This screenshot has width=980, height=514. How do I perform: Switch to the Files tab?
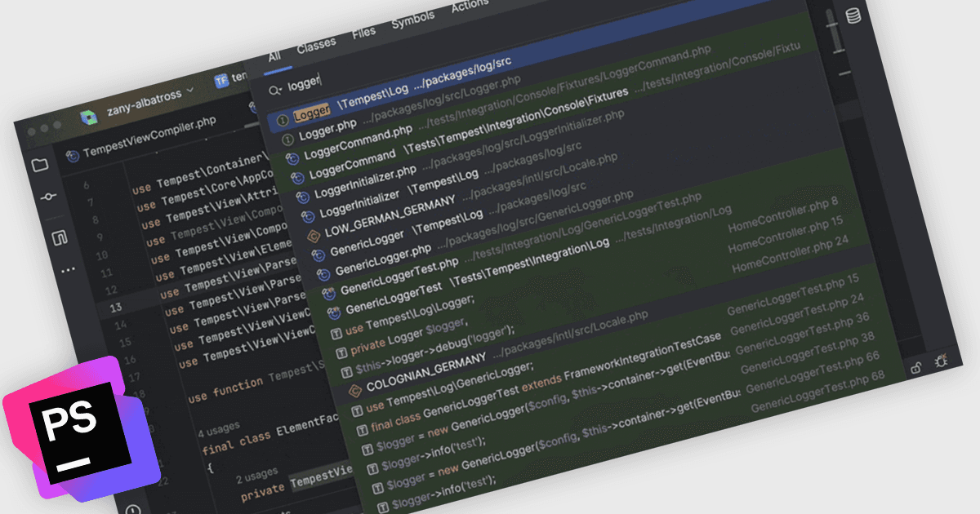pyautogui.click(x=364, y=33)
